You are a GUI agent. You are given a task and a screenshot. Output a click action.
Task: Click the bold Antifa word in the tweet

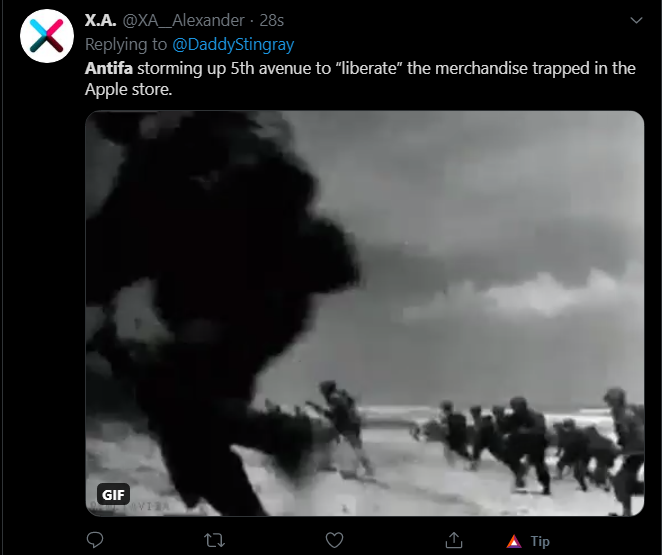tap(109, 68)
